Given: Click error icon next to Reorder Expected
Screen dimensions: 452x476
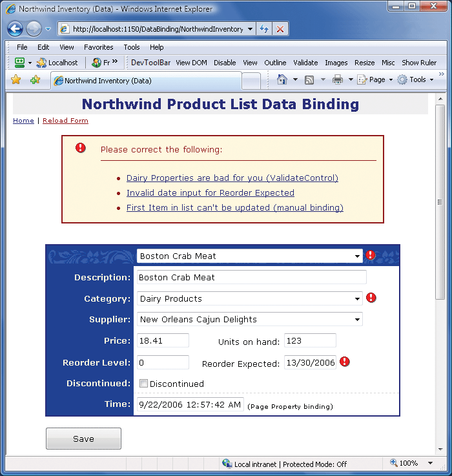Looking at the screenshot, I should click(x=345, y=362).
